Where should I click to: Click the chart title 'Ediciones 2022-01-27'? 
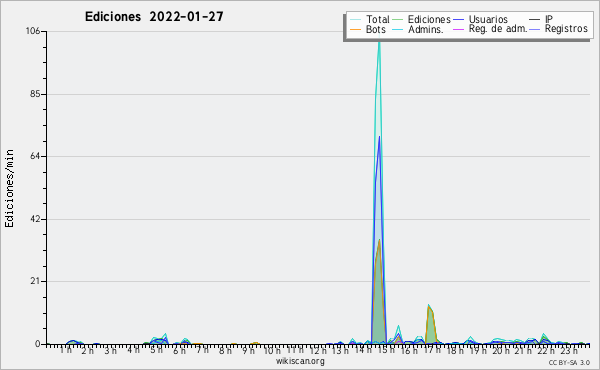pyautogui.click(x=154, y=17)
